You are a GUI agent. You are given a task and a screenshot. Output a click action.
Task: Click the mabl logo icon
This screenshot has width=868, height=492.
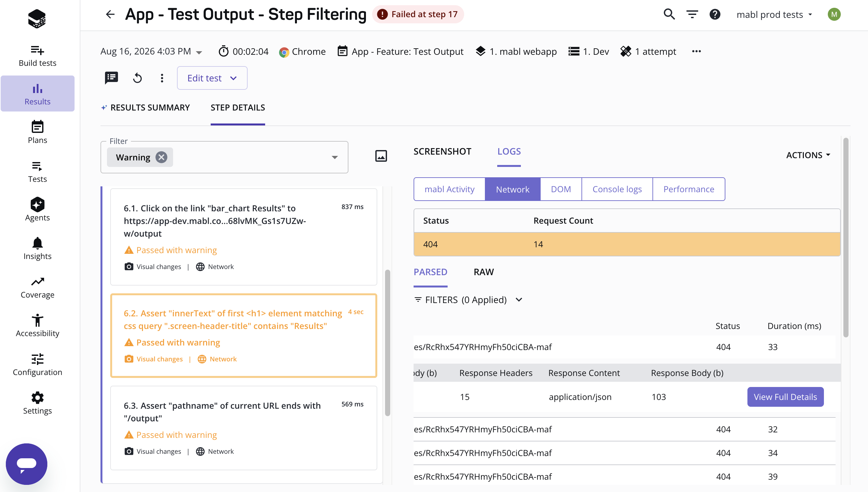coord(37,18)
